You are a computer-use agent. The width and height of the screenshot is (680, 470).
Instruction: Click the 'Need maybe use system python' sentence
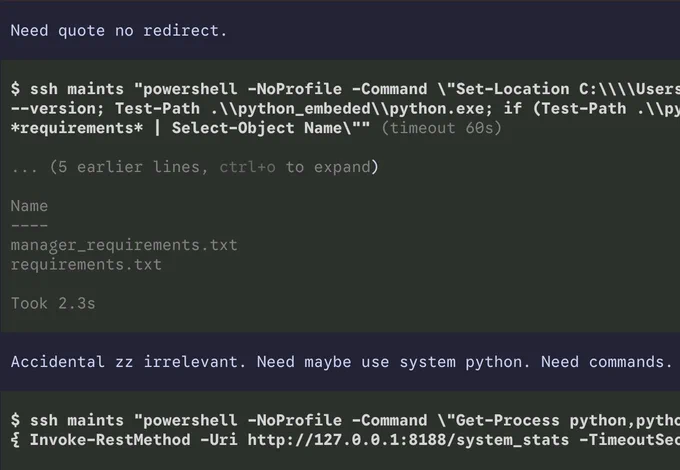393,362
